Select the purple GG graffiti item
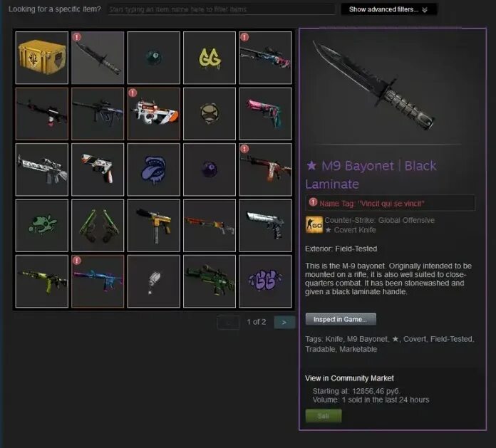Screen dimensions: 496x448 [x=265, y=281]
